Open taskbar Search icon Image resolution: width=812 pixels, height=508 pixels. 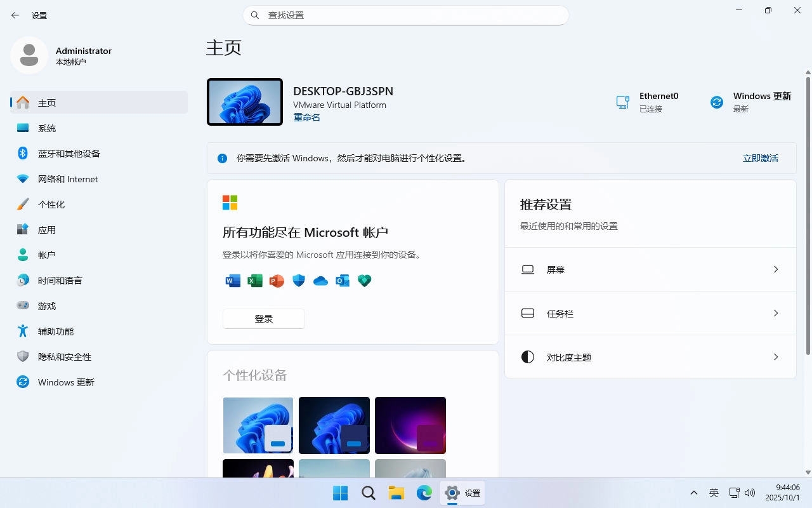369,493
